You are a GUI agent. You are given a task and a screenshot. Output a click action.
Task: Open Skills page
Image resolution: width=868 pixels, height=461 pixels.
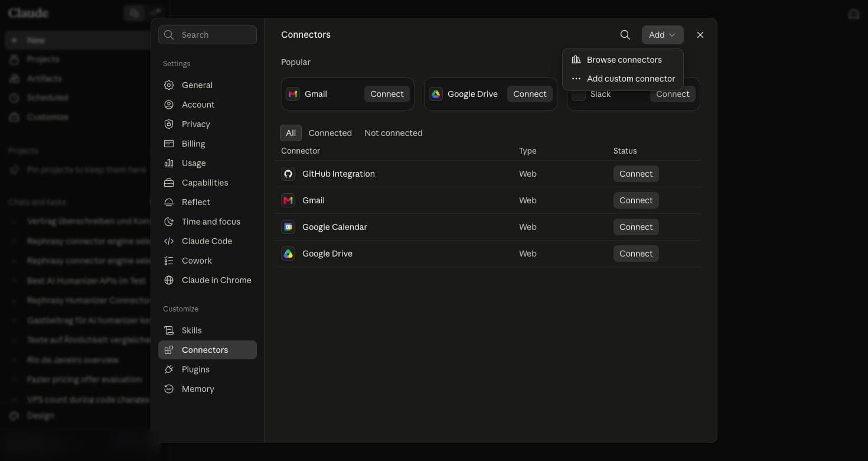tap(207, 330)
